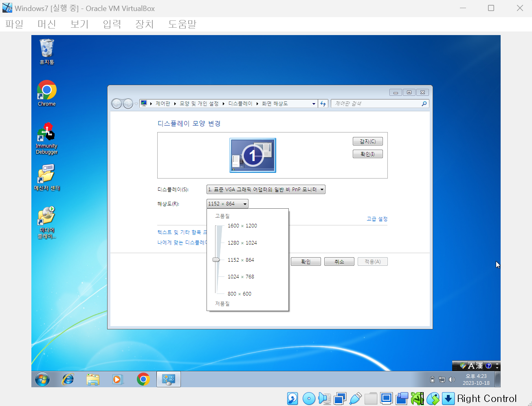Click the VirtualBox CPU turtle status icon

point(417,398)
